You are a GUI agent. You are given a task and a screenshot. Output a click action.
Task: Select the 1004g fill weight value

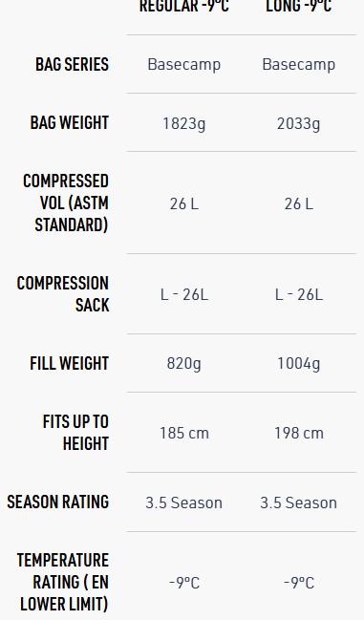coord(299,364)
